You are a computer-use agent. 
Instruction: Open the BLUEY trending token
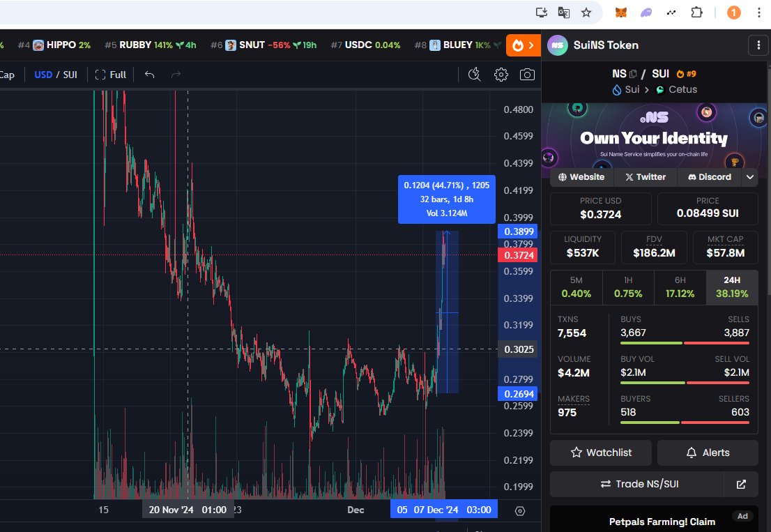[x=457, y=45]
